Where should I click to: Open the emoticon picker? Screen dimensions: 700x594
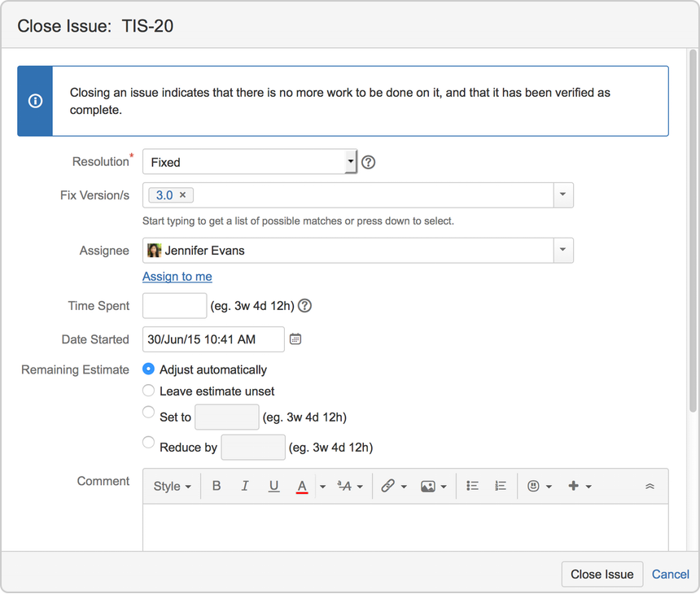pyautogui.click(x=533, y=486)
